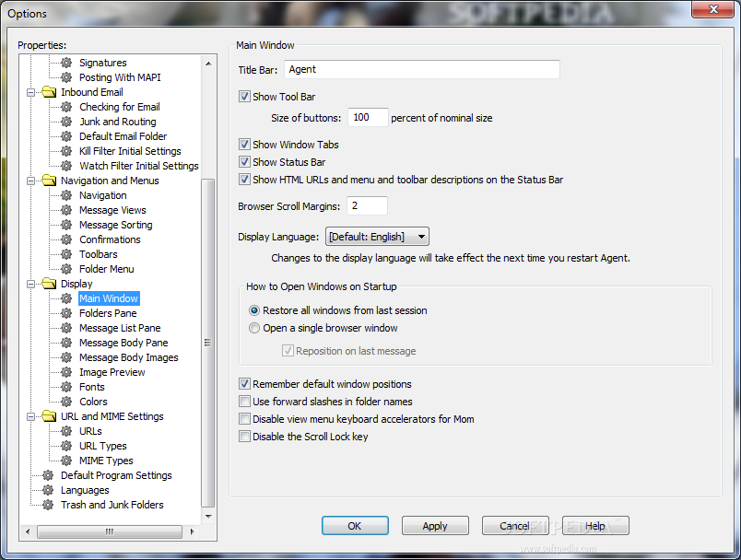Select URL Types in the tree
The height and width of the screenshot is (560, 741).
point(103,446)
